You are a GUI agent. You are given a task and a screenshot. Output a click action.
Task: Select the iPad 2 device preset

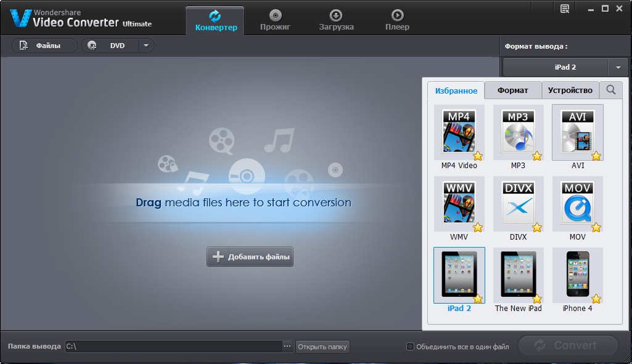coord(459,275)
